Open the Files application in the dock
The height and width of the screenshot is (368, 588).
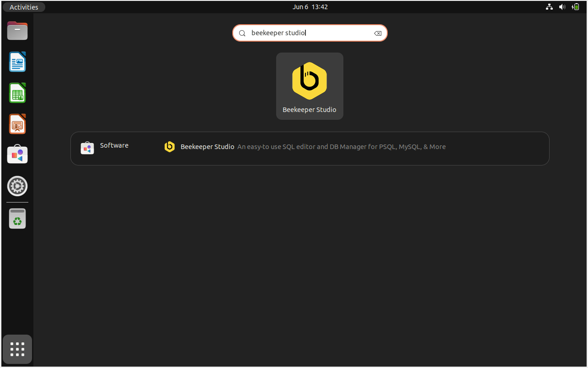(x=17, y=31)
